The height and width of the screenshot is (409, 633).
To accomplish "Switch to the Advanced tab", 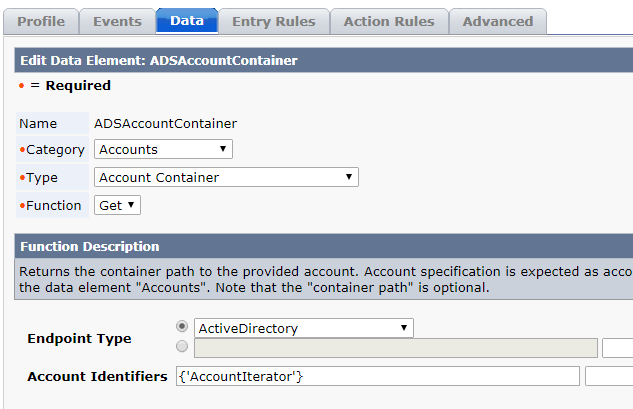I will [x=498, y=21].
